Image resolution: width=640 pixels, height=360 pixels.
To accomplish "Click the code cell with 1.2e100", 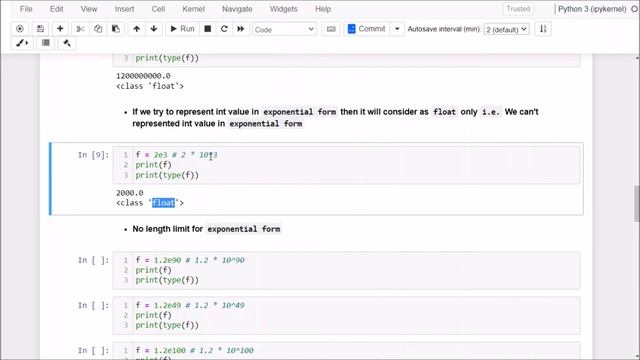I will [x=346, y=351].
